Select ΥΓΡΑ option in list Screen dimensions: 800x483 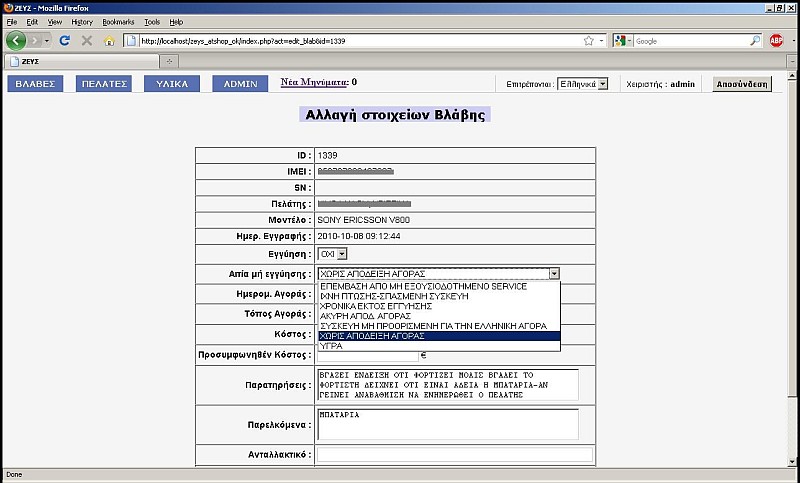point(439,346)
